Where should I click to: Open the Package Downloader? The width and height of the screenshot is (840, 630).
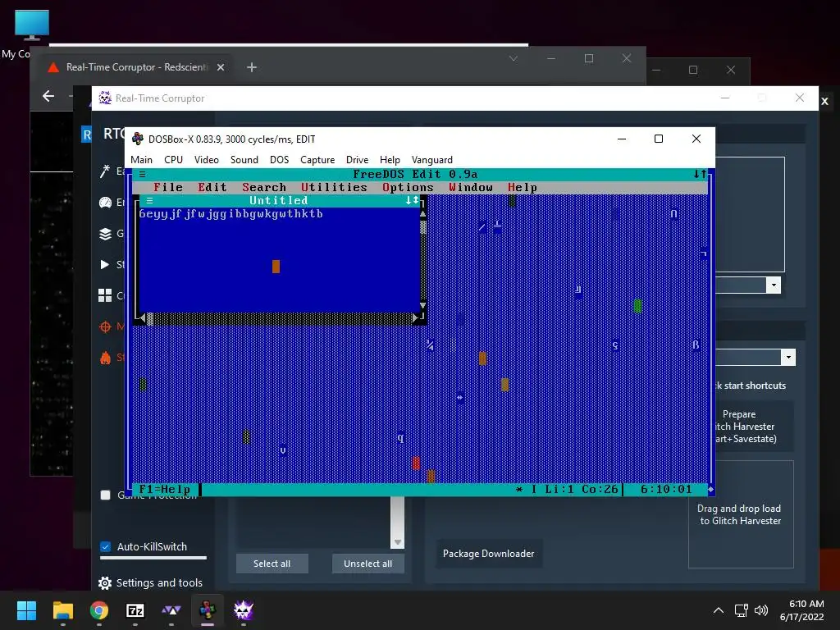(x=489, y=554)
